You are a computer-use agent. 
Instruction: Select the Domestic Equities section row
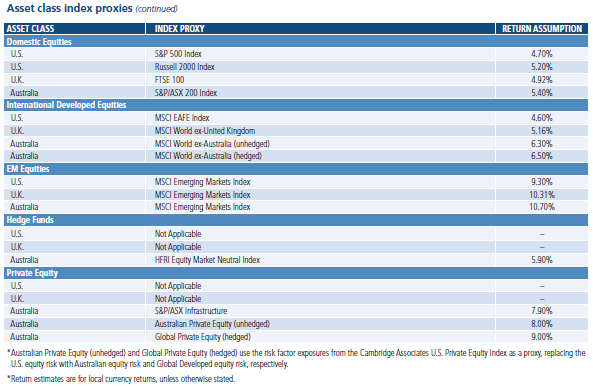click(x=296, y=42)
